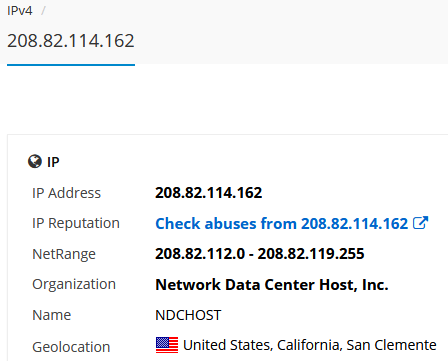The height and width of the screenshot is (361, 448).
Task: Select the IPv4 breadcrumb link
Action: coord(20,11)
